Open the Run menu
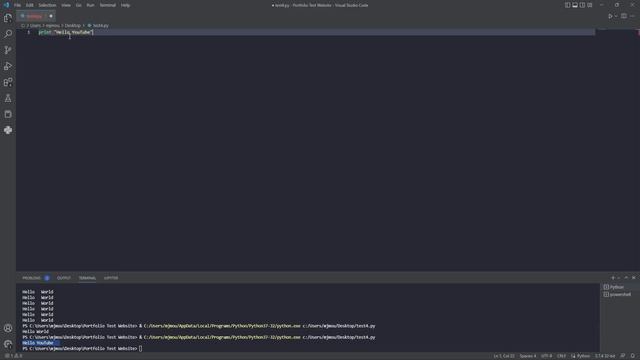This screenshot has width=640, height=360. 90,5
